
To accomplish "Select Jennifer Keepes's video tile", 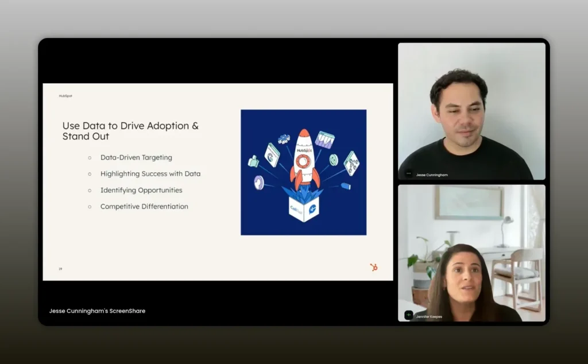I will pyautogui.click(x=471, y=253).
